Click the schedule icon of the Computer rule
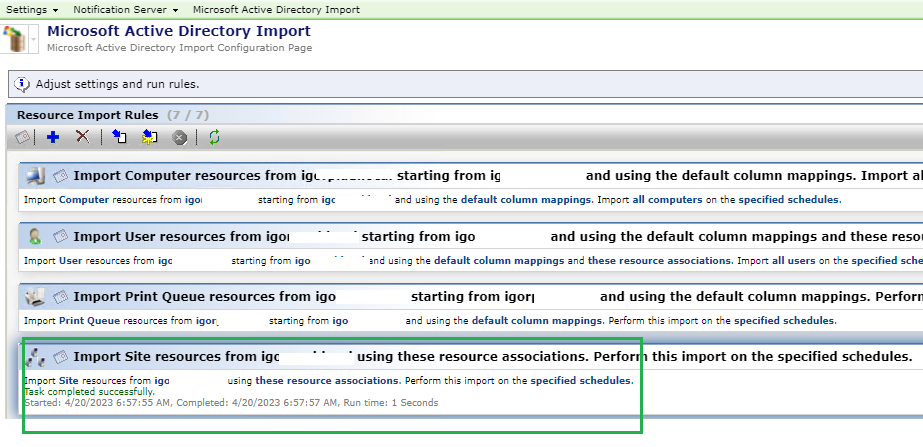 pyautogui.click(x=61, y=176)
